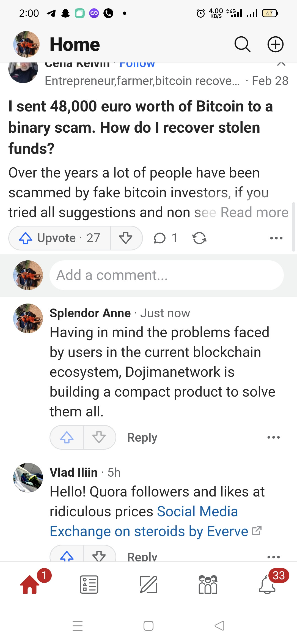
Task: Open three-dot menu on the main post
Action: click(x=276, y=238)
